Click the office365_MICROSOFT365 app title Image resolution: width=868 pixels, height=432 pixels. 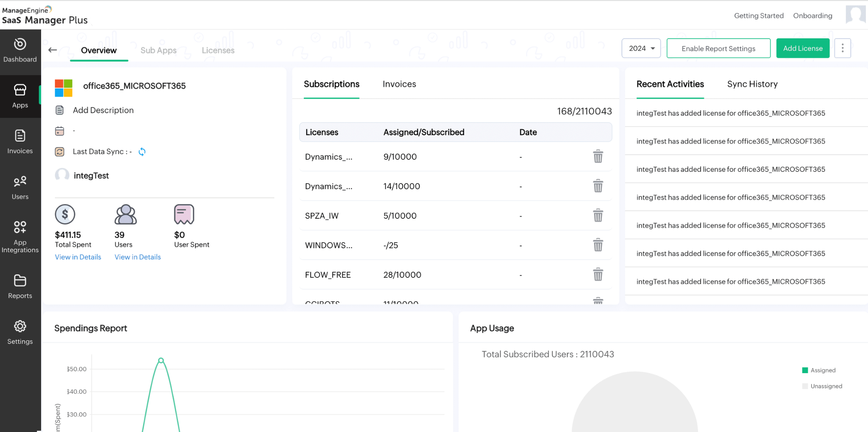pyautogui.click(x=134, y=86)
